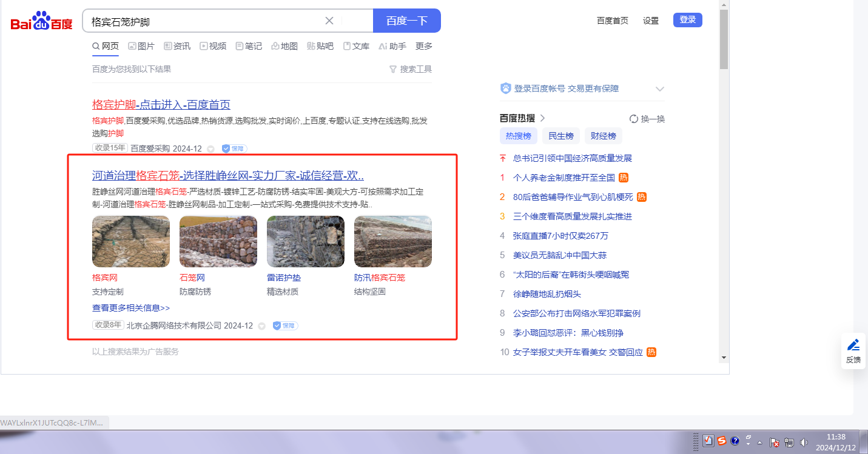Click the blue help question mark tray icon
Screen dimensions: 868x454
click(x=735, y=441)
